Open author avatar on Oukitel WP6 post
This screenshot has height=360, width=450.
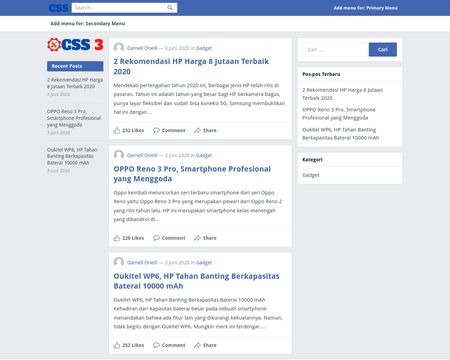(119, 262)
